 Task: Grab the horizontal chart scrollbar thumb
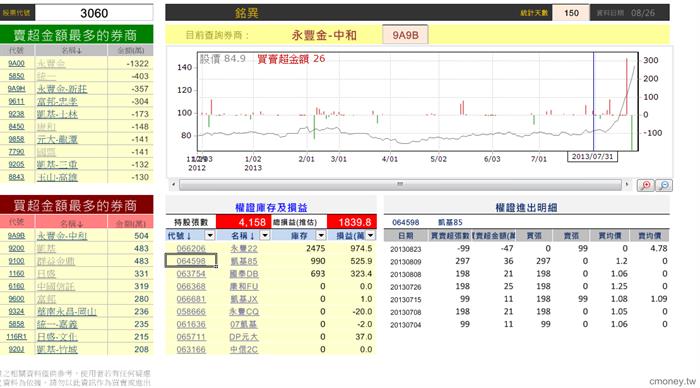400,184
